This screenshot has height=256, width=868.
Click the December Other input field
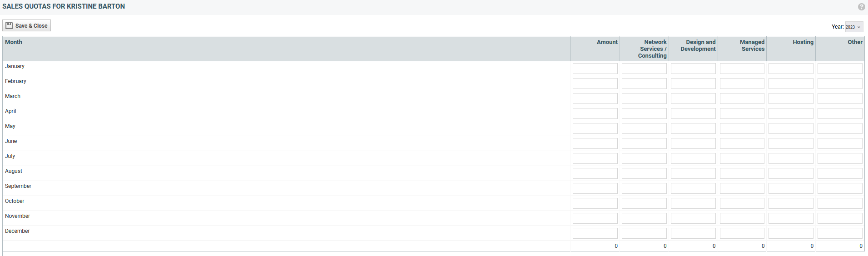point(840,233)
